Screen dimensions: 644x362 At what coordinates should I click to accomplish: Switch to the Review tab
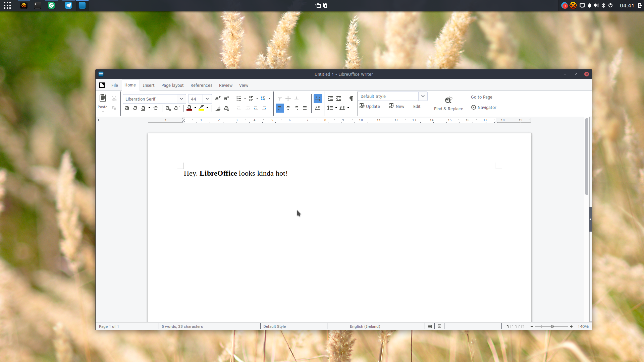click(226, 85)
